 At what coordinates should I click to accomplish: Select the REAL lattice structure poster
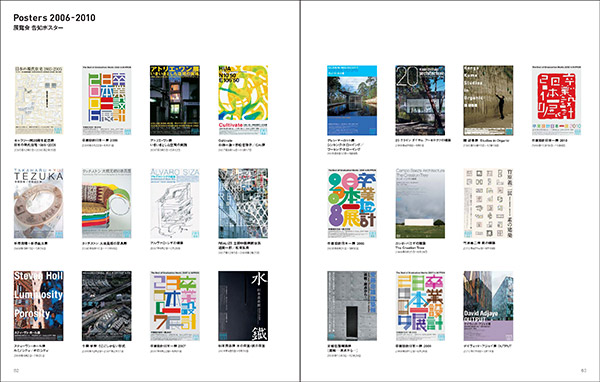243,203
